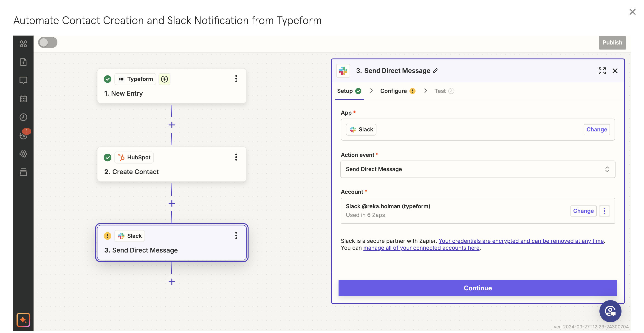
Task: Open manage connected accounts link
Action: (421, 248)
